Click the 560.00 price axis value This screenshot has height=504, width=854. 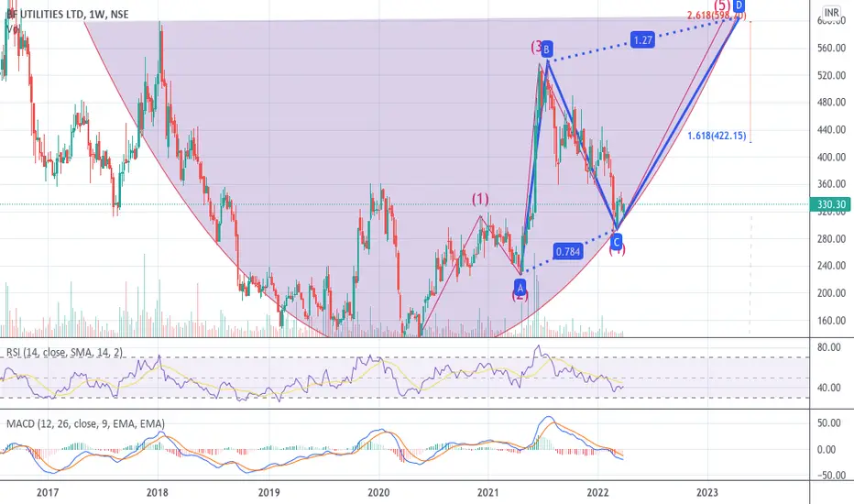832,48
